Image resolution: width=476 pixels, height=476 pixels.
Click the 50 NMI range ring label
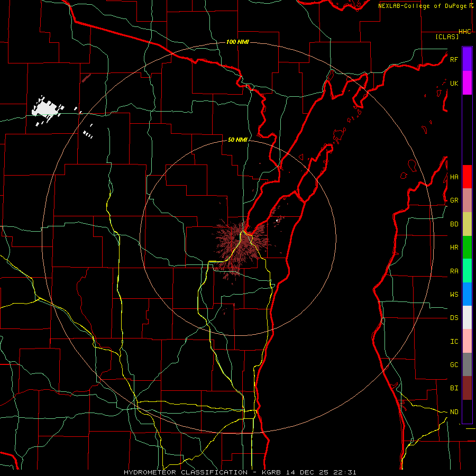pos(237,140)
